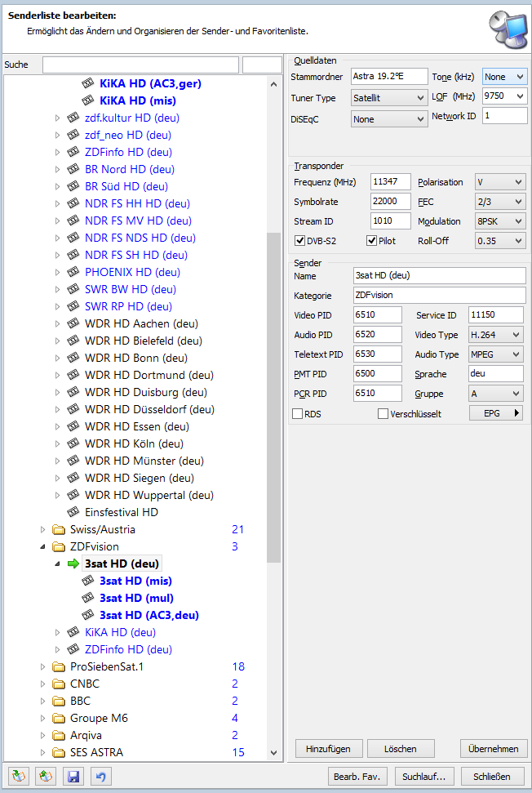Click the folder icon of Arqiva

(x=59, y=735)
